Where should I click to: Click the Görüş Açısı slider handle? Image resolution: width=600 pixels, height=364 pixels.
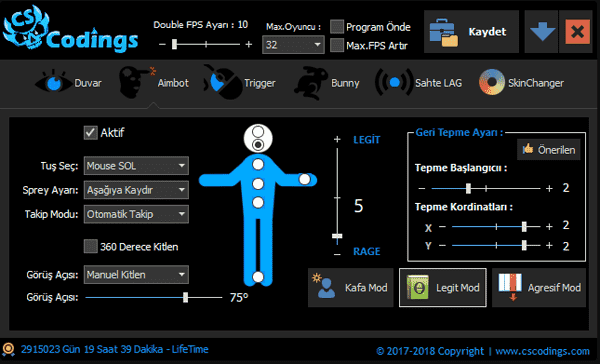pos(186,297)
